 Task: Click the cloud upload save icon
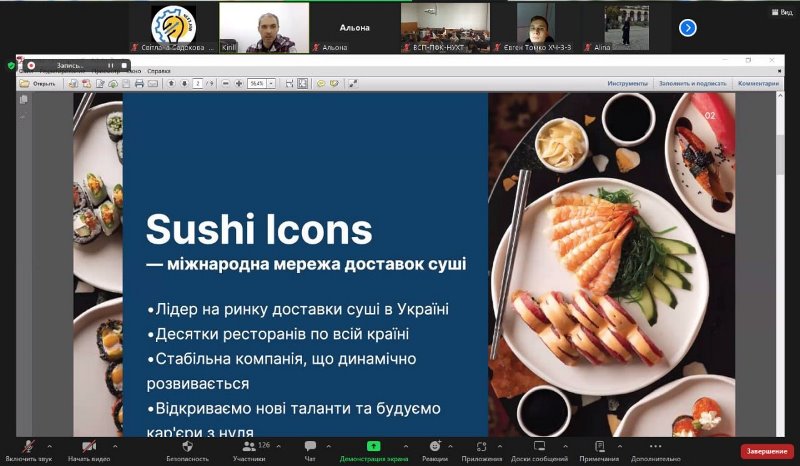pos(113,84)
